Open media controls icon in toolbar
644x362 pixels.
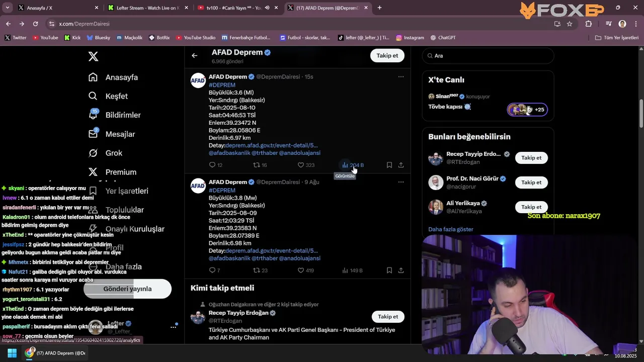coord(609,24)
